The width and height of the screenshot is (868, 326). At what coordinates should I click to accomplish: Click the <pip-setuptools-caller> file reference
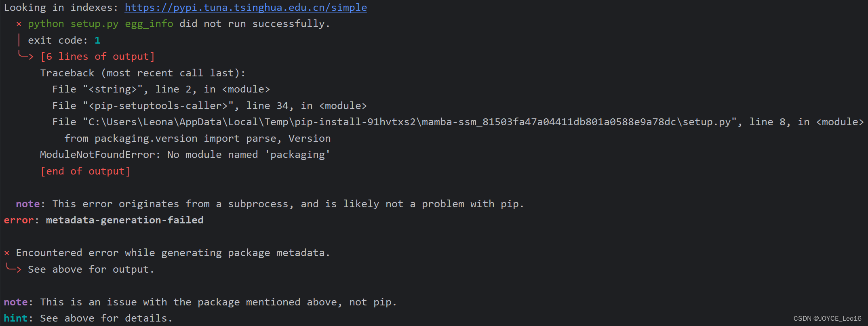(158, 106)
